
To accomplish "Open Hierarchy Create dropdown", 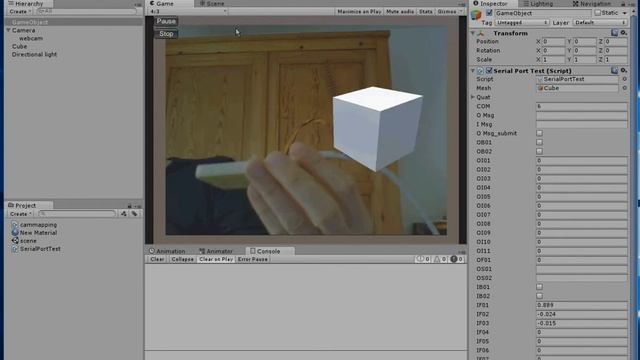I will 20,12.
